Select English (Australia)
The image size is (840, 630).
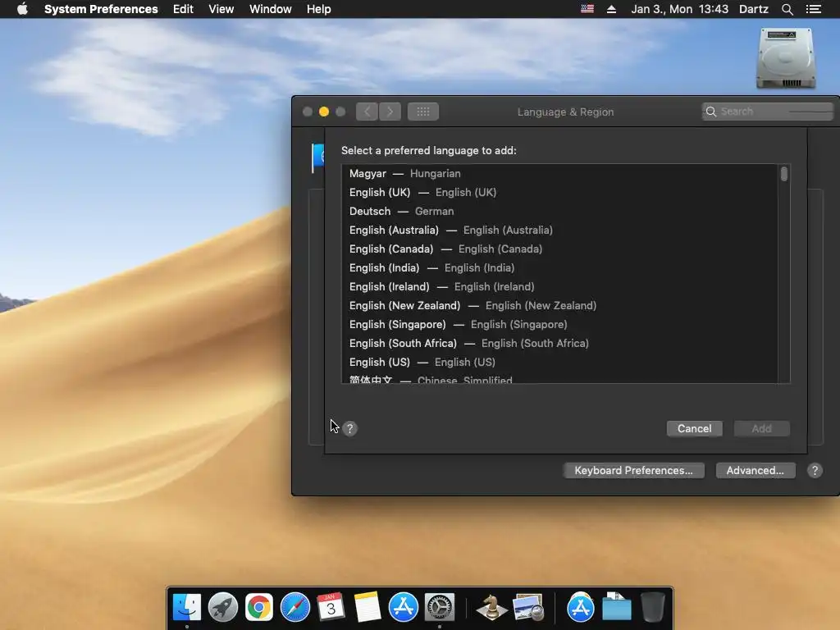click(559, 230)
